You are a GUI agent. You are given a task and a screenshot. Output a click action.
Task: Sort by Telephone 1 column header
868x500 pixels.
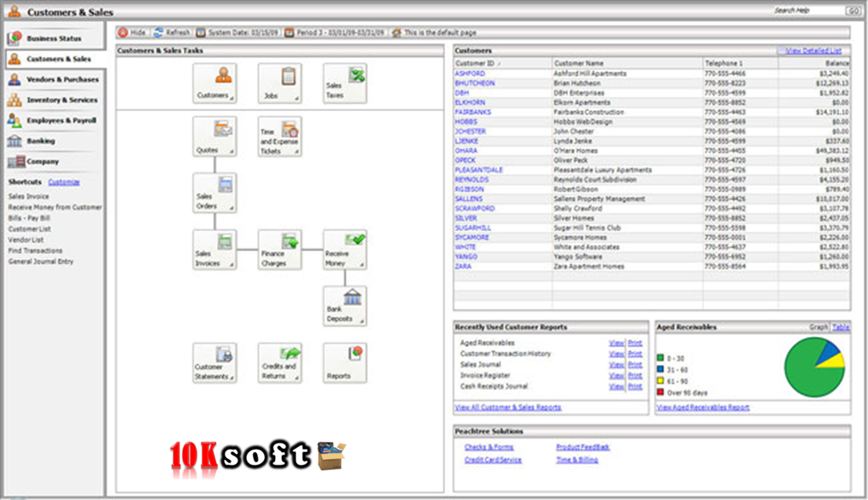click(741, 63)
